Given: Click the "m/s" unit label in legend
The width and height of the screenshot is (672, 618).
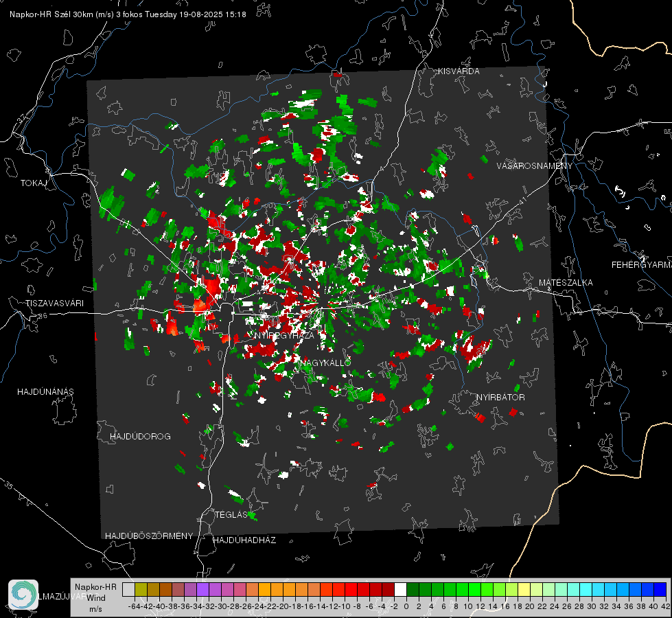Looking at the screenshot, I should click(x=95, y=609).
